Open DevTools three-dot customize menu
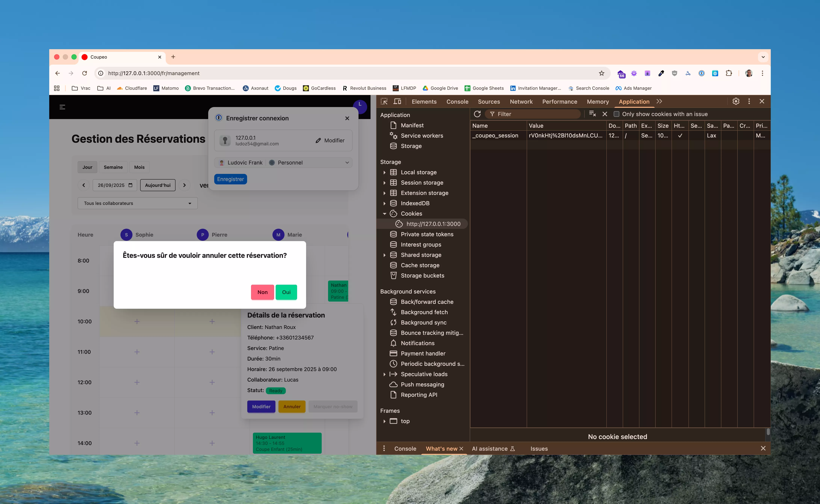This screenshot has height=504, width=820. 749,101
